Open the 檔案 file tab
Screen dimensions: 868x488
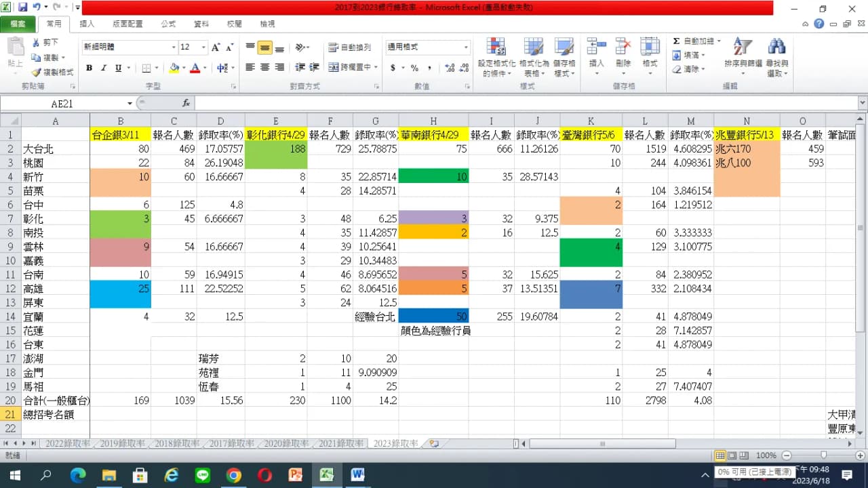(x=18, y=24)
